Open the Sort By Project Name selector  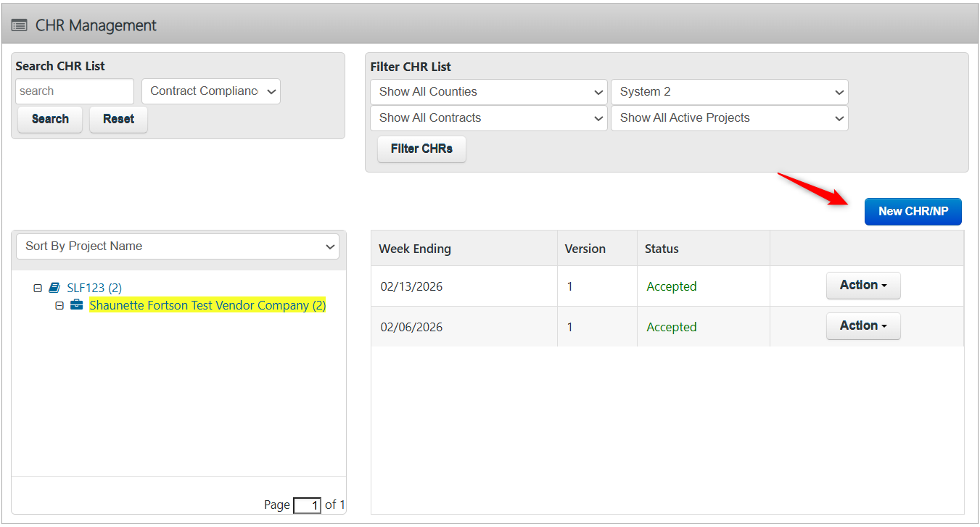coord(177,246)
